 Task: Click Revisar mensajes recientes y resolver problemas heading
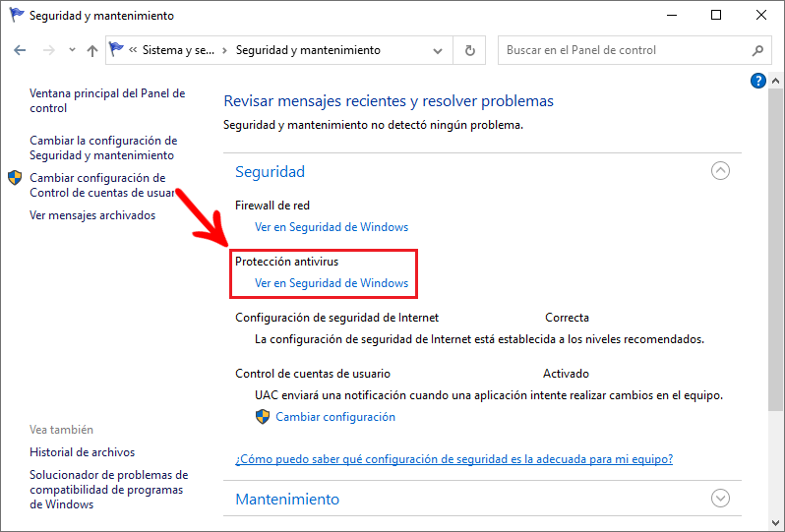389,101
